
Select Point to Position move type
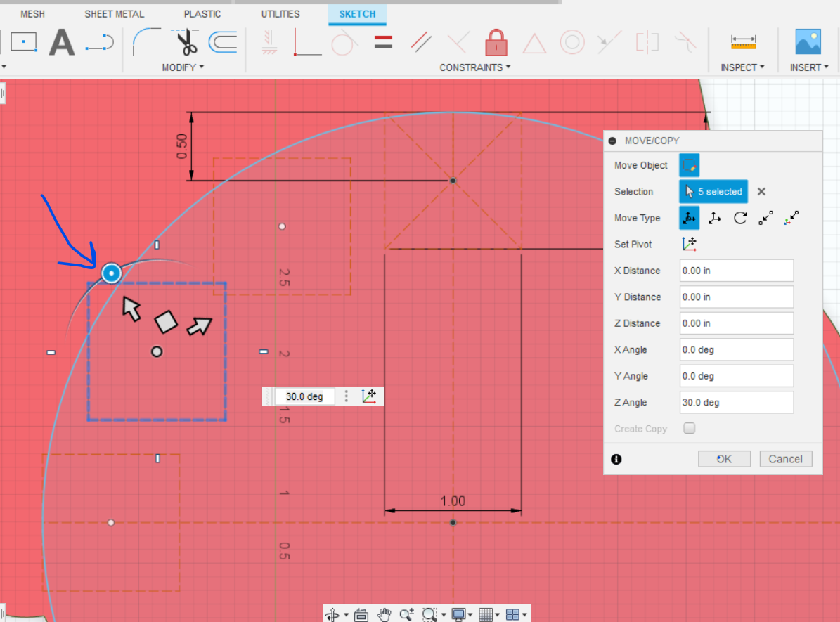[x=791, y=218]
